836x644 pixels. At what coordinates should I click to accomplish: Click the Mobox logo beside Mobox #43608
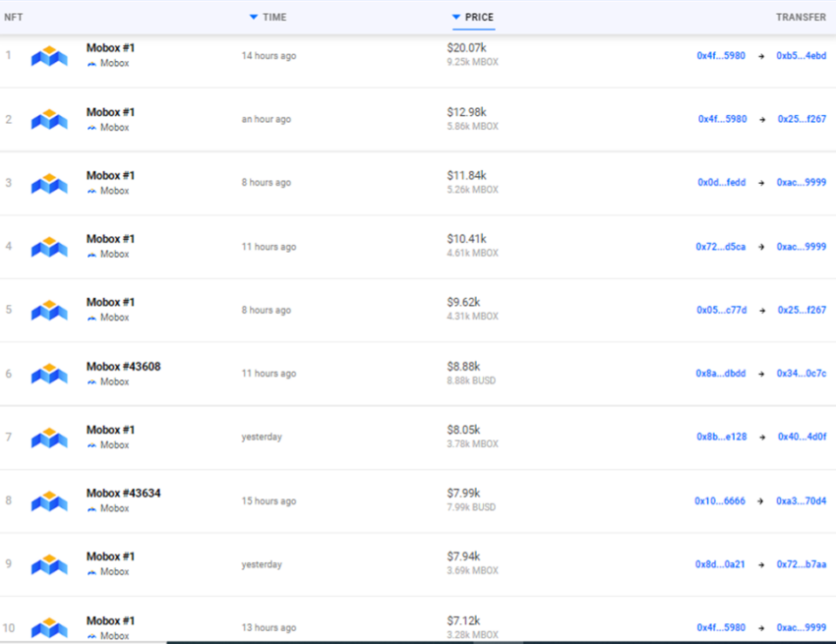pos(49,374)
